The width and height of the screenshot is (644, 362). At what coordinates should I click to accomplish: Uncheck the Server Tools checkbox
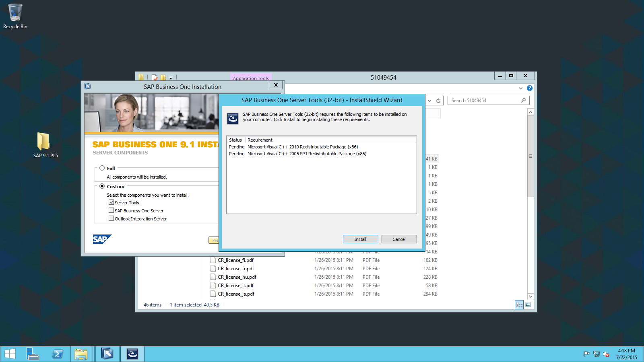pyautogui.click(x=111, y=202)
